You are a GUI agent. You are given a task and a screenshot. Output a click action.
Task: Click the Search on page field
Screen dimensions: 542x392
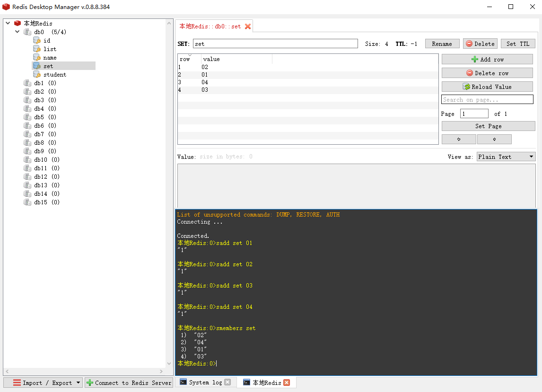coord(488,100)
